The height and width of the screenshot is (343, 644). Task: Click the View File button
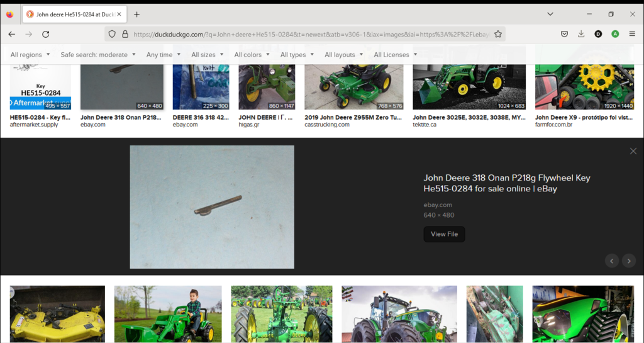(x=444, y=234)
